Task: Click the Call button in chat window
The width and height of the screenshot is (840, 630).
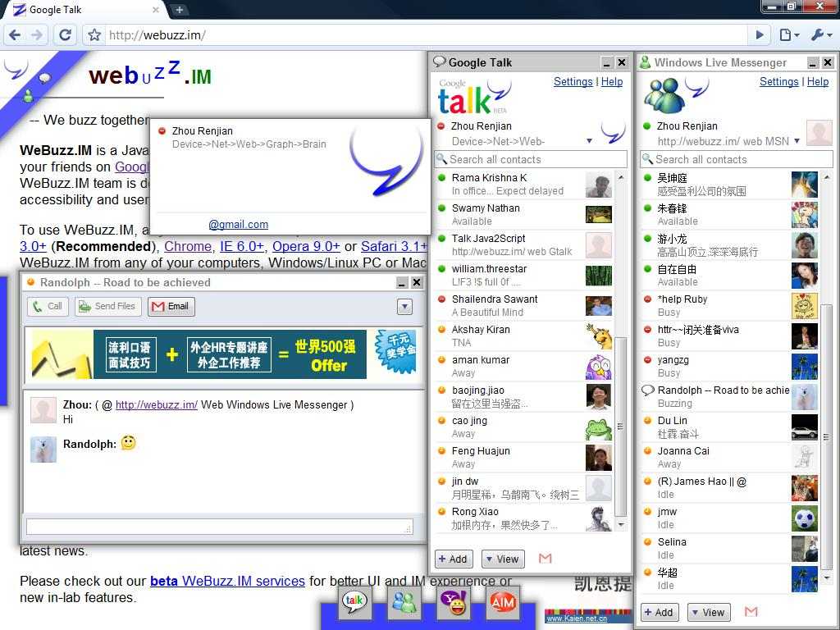Action: [x=47, y=306]
